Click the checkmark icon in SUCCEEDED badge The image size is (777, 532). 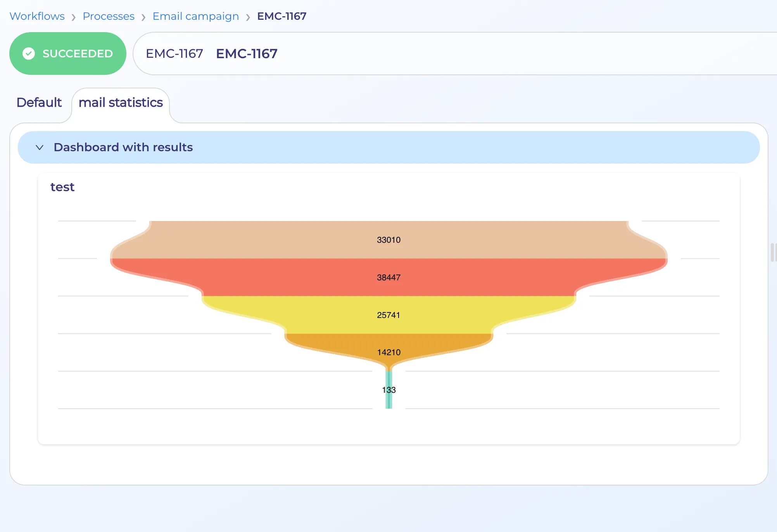[x=29, y=54]
